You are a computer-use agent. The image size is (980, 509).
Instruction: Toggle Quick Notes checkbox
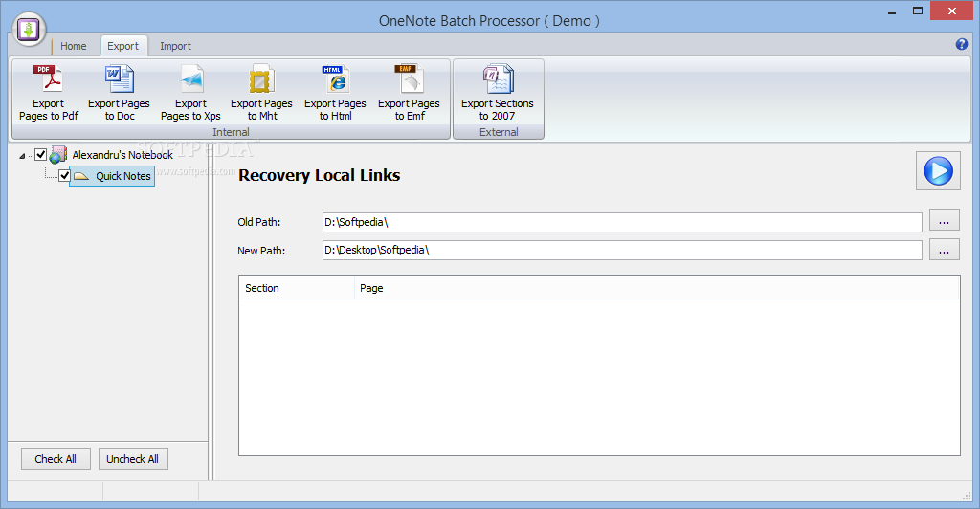pos(64,175)
